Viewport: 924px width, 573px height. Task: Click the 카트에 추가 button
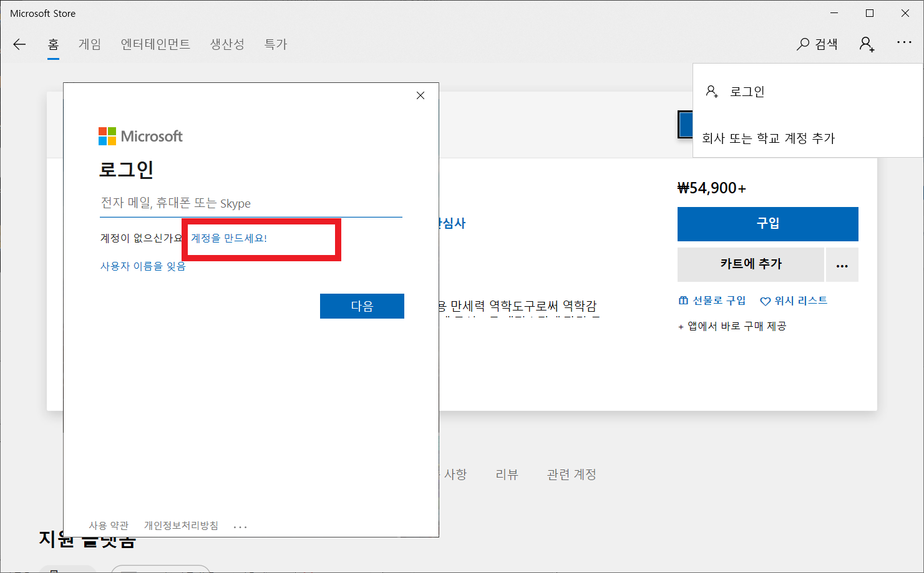coord(751,264)
